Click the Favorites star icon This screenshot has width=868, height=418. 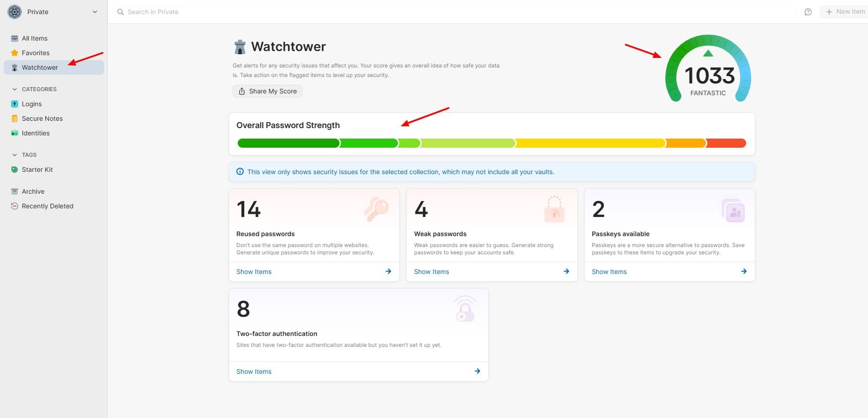click(15, 53)
